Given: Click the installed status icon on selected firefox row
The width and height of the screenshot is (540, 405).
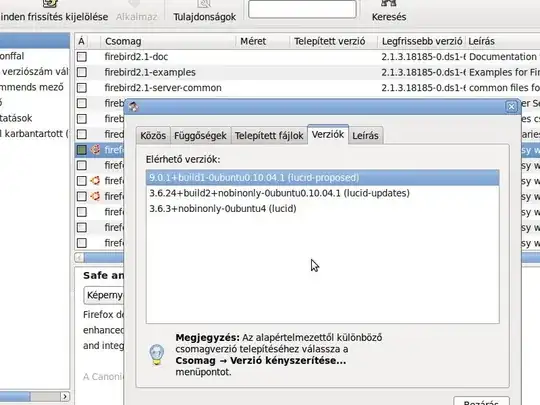Looking at the screenshot, I should (x=95, y=150).
